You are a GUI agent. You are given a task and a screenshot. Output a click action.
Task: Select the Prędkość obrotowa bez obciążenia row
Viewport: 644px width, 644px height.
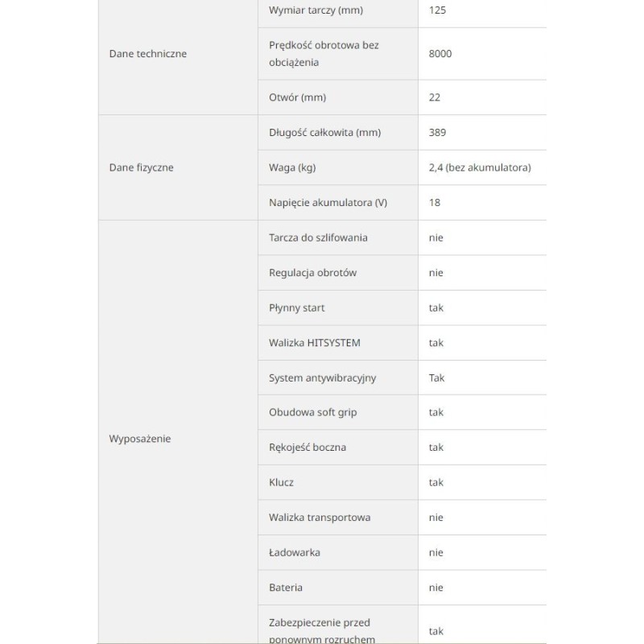pos(324,53)
